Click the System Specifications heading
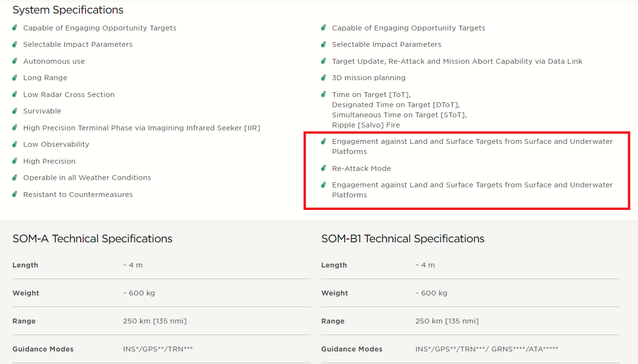Screen dimensions: 638x364 [68, 10]
